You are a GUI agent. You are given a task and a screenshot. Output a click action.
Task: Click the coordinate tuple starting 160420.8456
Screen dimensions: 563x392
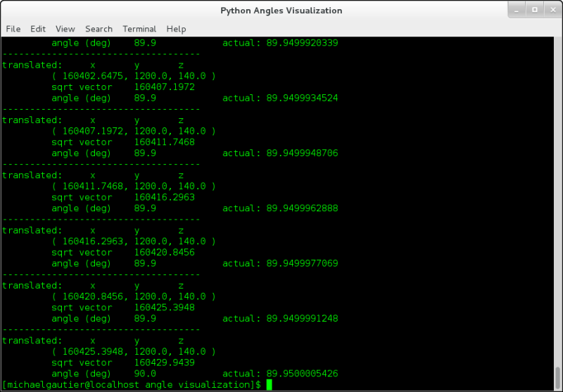click(134, 296)
